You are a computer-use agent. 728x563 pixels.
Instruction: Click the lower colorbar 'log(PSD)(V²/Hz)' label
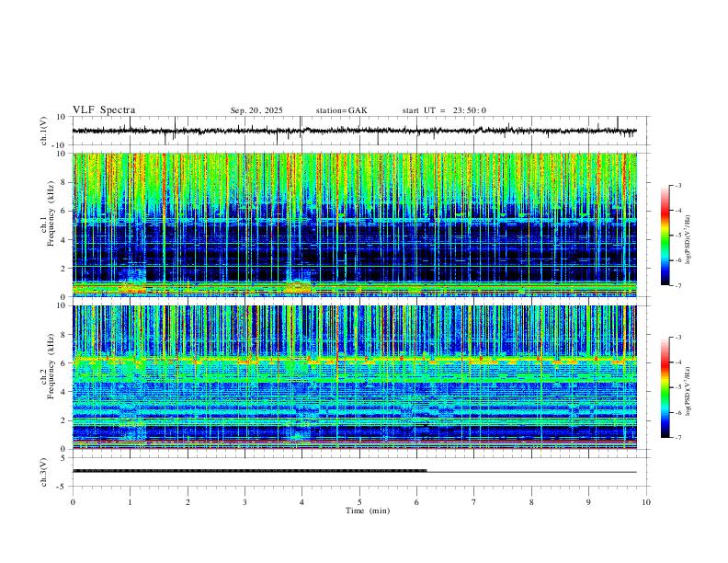[688, 392]
